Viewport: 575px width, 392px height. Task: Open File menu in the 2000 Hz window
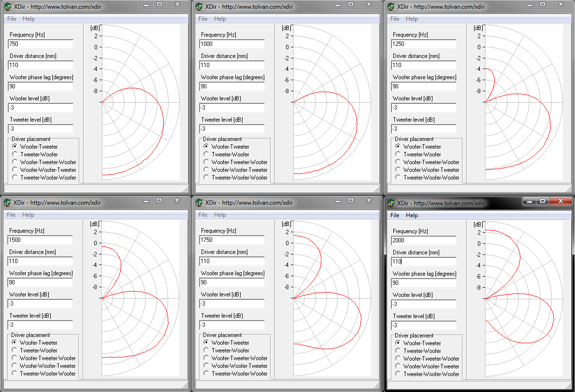coord(395,215)
